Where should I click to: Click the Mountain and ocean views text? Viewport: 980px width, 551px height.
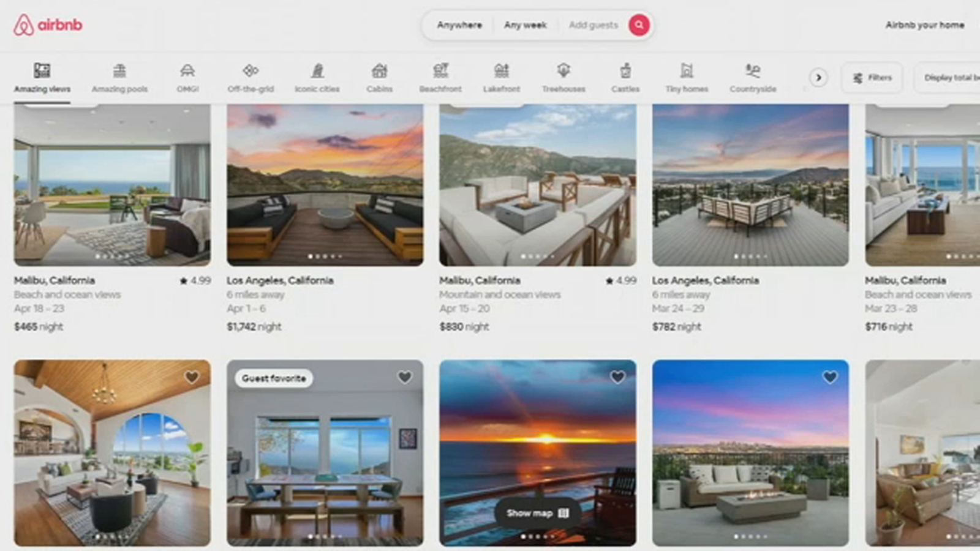(500, 294)
